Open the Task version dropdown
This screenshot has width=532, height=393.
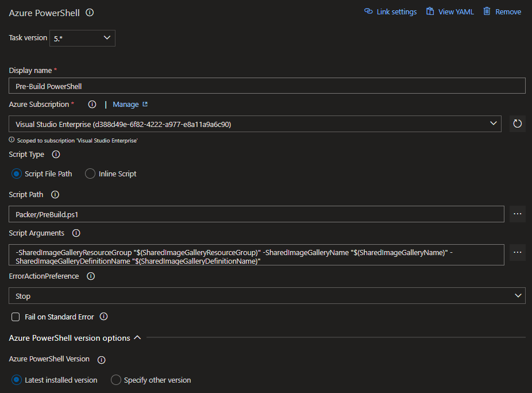click(82, 38)
